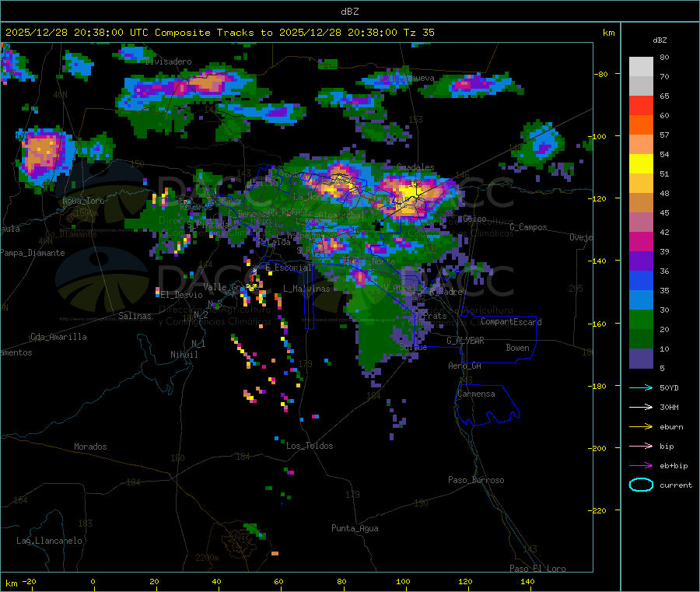The image size is (700, 592).
Task: Click the 'Lag.Llancanelo' map label
Action: coord(49,541)
